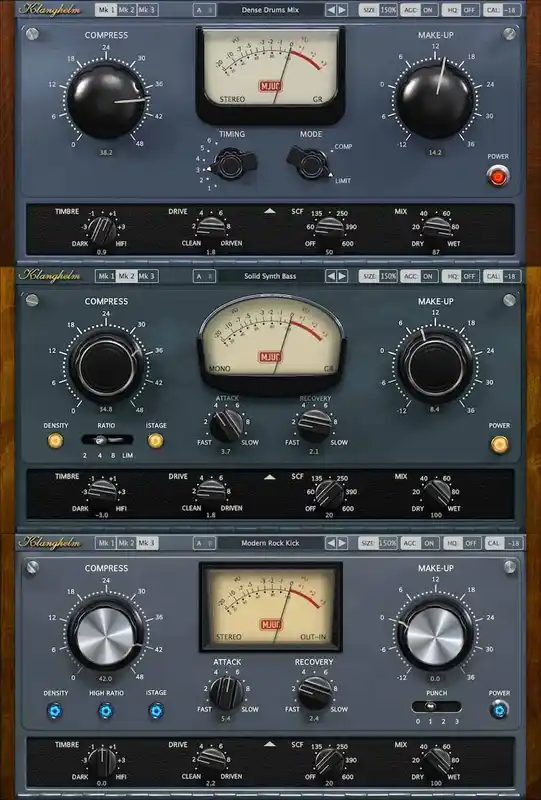Click the MIX knob in the Modern Rock Kick panel
This screenshot has width=541, height=800.
click(x=436, y=762)
